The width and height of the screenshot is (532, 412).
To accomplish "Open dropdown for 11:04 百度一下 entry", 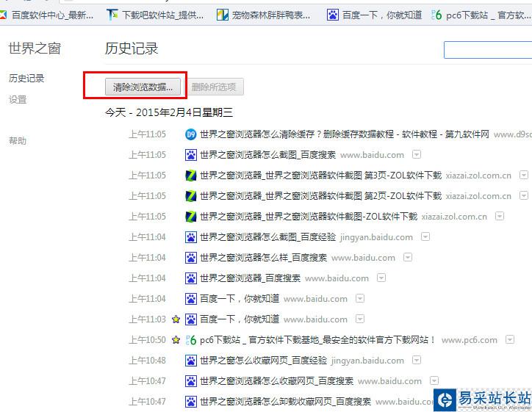I will click(x=359, y=298).
